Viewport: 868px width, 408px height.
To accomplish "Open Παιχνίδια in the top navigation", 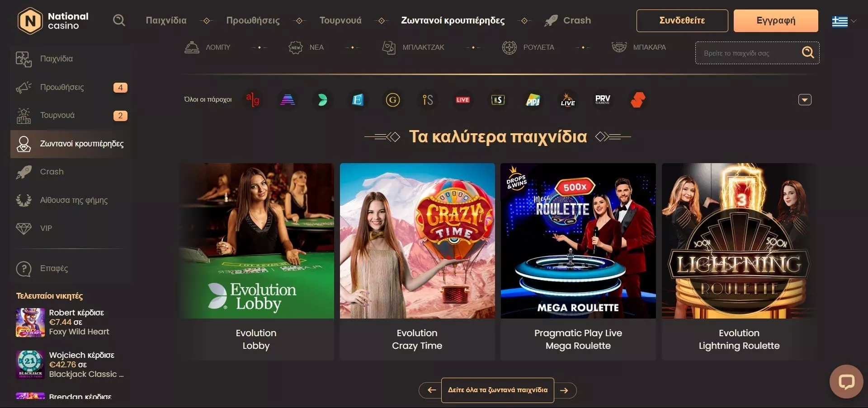I will coord(166,20).
